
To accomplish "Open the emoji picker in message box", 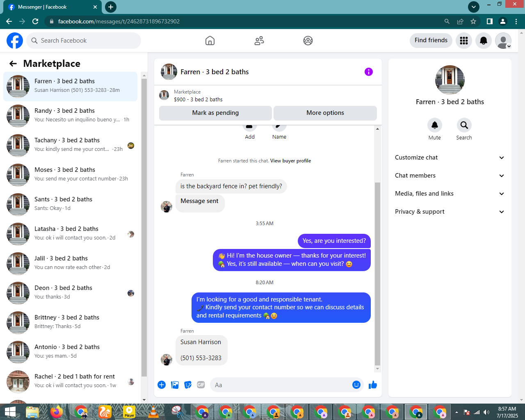I will tap(356, 385).
